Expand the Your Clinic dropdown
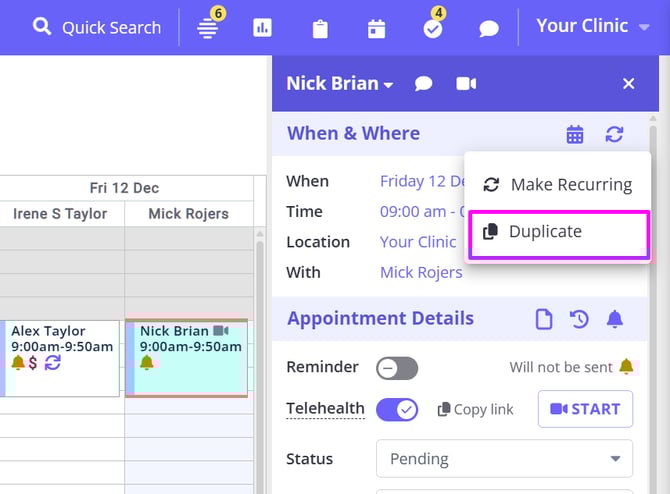This screenshot has height=494, width=670. (594, 26)
